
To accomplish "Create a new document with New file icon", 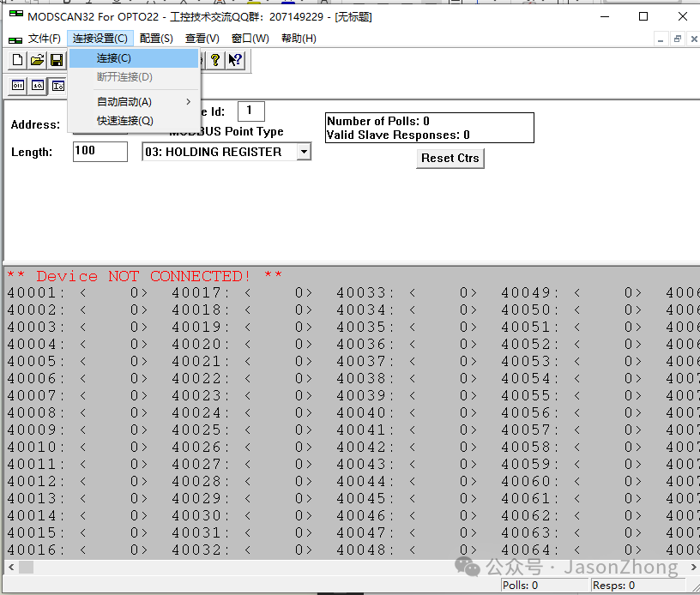I will (17, 60).
